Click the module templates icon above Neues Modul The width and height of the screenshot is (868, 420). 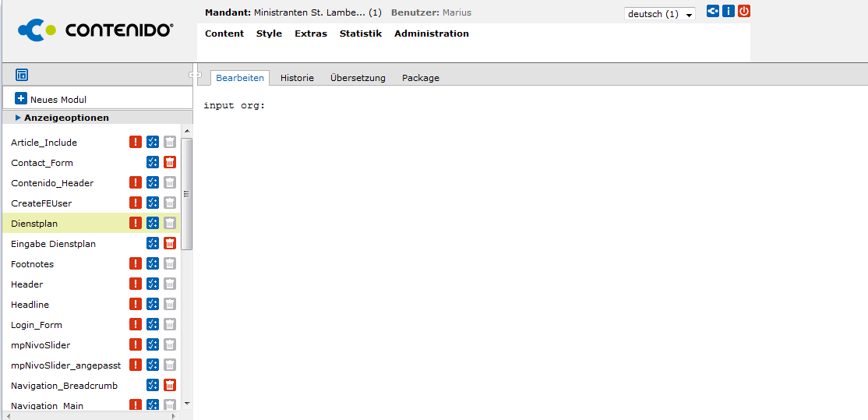point(22,75)
